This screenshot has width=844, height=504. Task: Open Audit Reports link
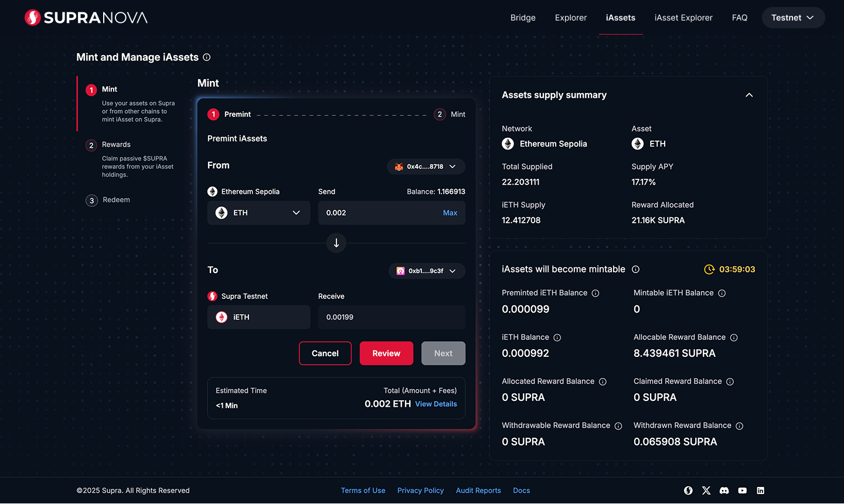coord(478,491)
